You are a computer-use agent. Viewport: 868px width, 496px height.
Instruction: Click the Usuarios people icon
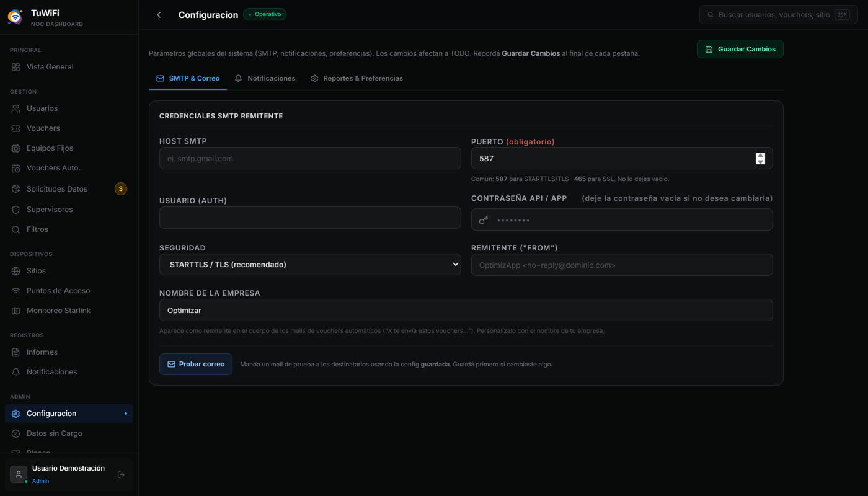tap(16, 108)
